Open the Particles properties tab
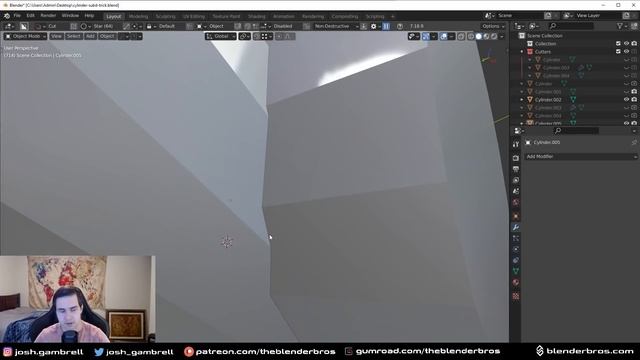 [x=516, y=238]
